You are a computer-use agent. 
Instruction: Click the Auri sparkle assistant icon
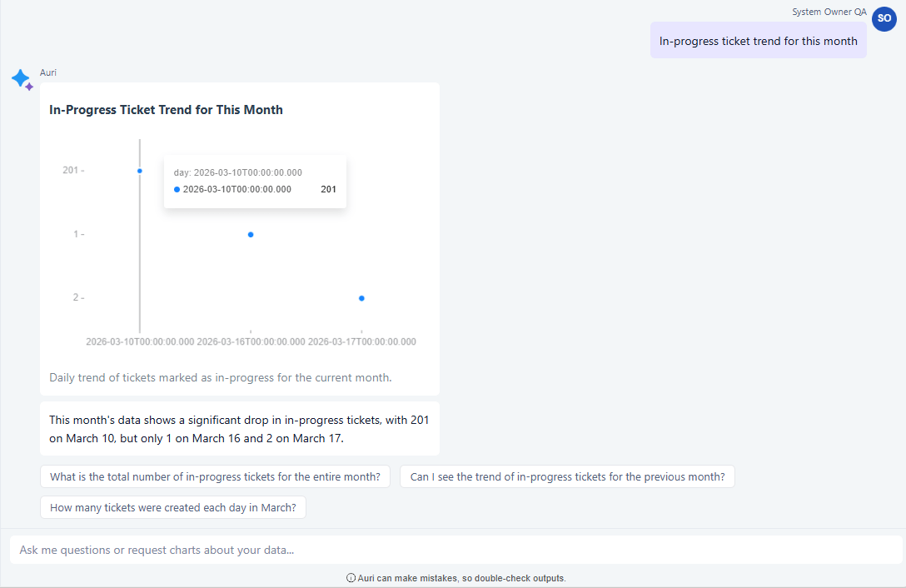click(22, 80)
